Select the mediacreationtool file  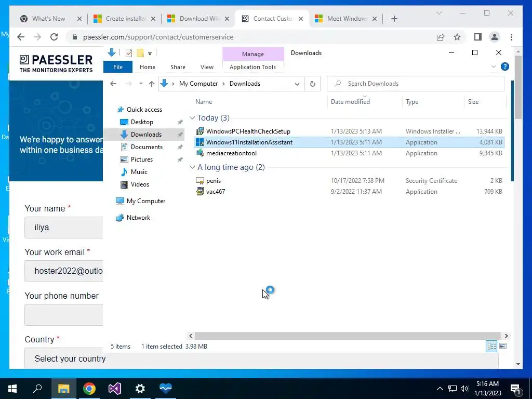[349, 153]
